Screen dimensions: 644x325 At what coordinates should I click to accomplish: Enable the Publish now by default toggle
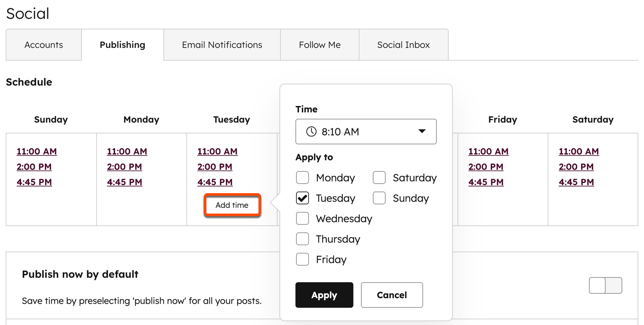605,285
